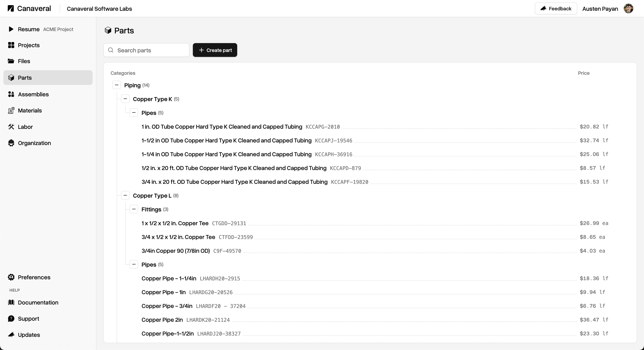Select 1-1/2 in OD Tube Copper row
The width and height of the screenshot is (644, 350).
coord(375,141)
